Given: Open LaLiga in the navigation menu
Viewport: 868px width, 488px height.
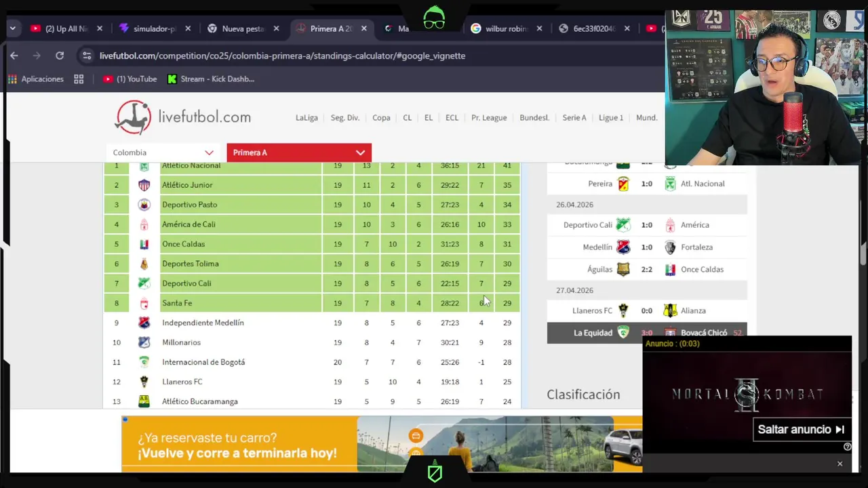Looking at the screenshot, I should pyautogui.click(x=307, y=118).
